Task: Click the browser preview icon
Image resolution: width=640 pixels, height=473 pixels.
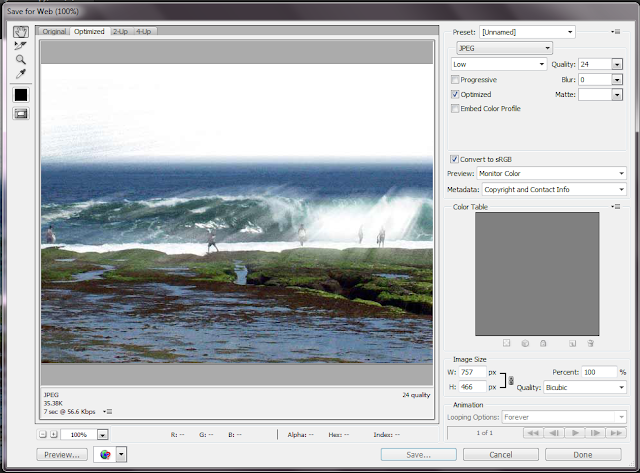Action: tap(105, 454)
